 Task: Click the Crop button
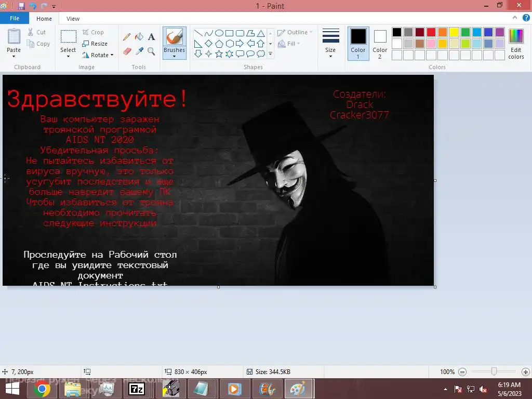94,32
